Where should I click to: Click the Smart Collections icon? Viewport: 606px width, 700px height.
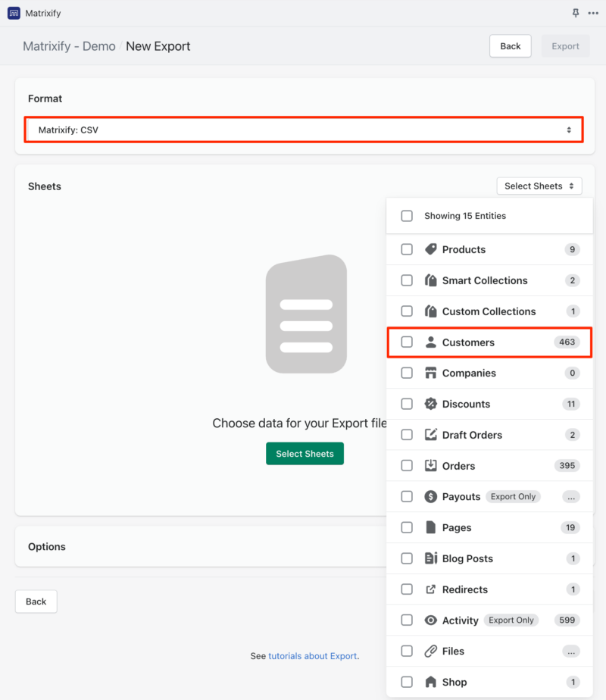click(430, 280)
